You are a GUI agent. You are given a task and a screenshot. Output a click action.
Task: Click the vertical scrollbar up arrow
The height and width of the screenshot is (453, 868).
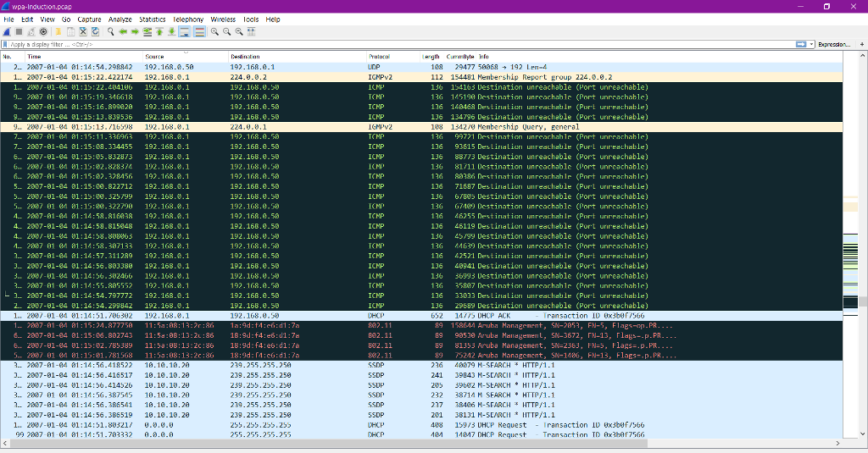(x=863, y=56)
